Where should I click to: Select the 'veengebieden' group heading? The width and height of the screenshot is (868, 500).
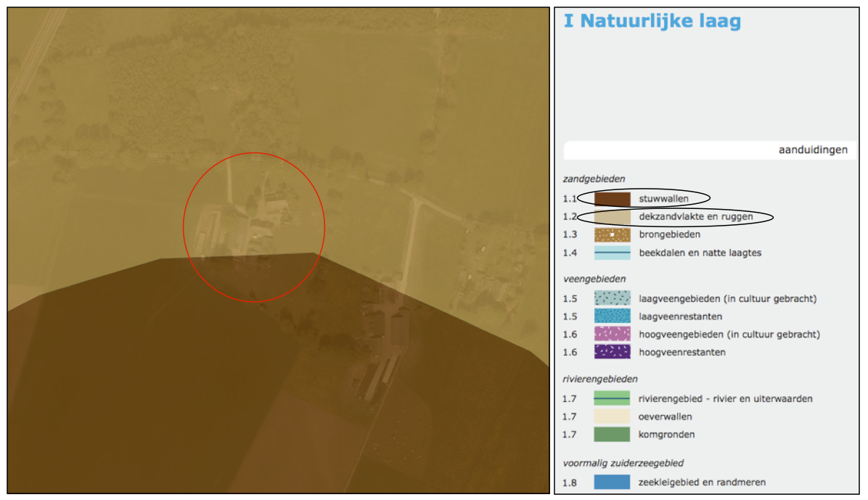[x=594, y=279]
